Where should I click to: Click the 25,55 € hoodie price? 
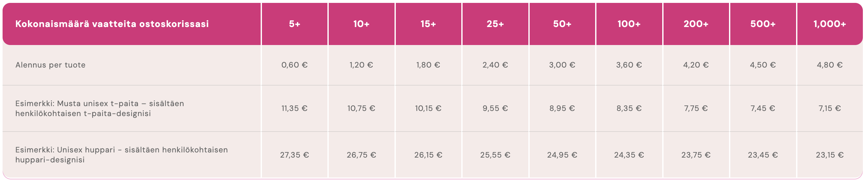tap(495, 155)
